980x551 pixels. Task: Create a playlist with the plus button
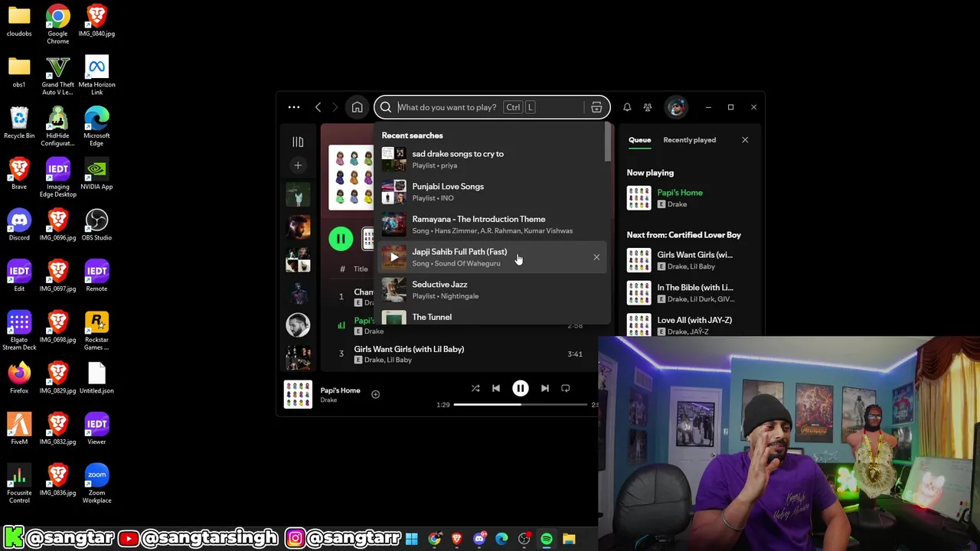298,165
